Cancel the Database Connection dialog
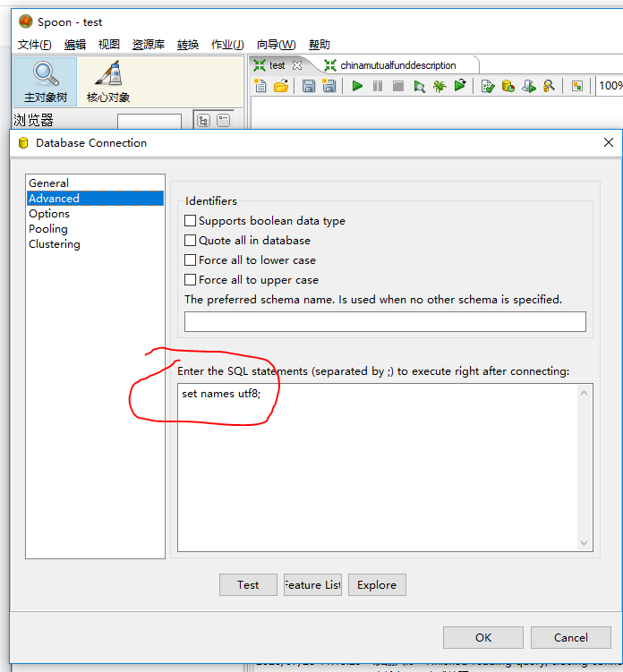 pos(571,637)
